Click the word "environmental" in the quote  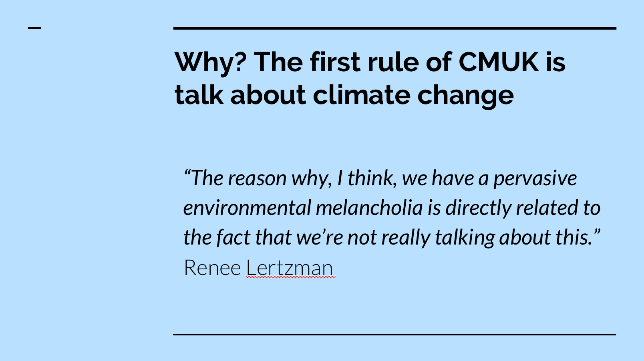coord(247,208)
